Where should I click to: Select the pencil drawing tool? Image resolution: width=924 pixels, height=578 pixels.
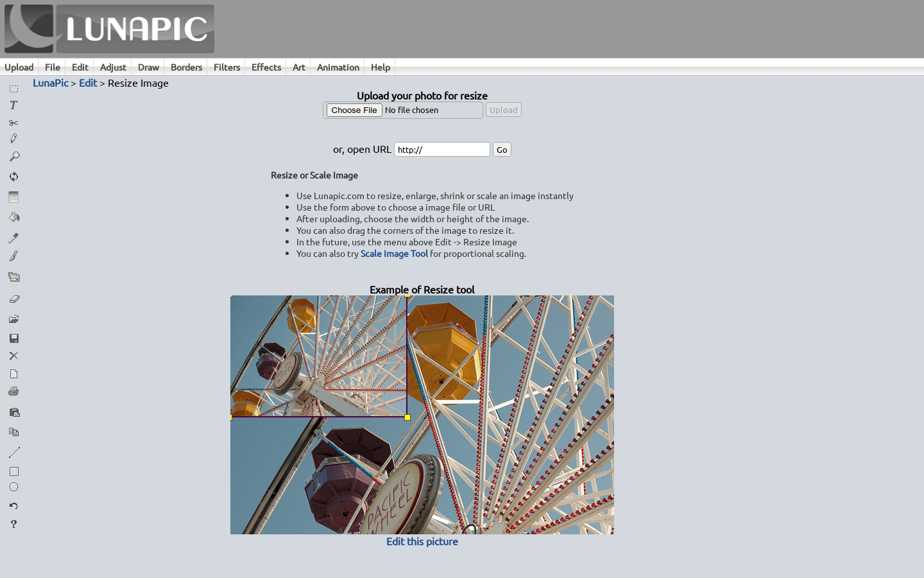click(13, 139)
